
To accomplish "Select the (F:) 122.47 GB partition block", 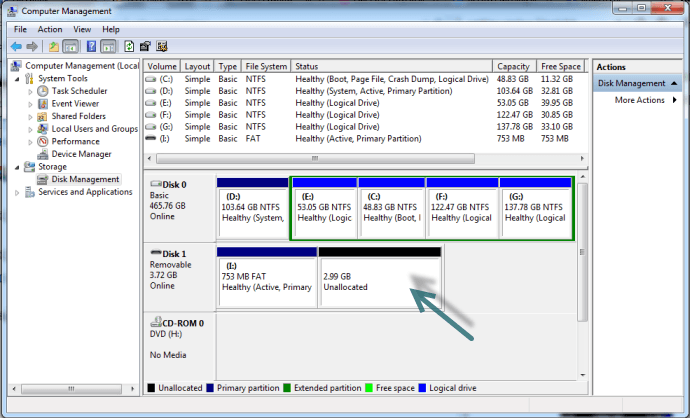I will tap(462, 208).
